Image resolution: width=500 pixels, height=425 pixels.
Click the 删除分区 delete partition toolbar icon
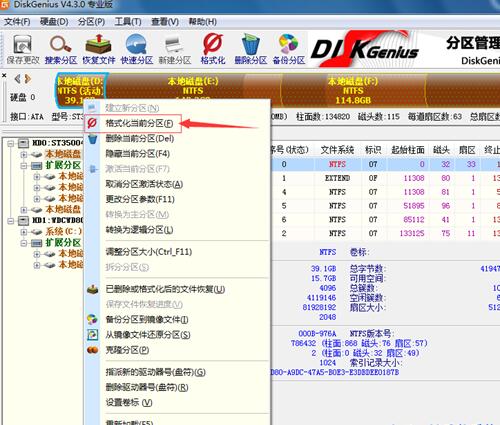(x=251, y=49)
